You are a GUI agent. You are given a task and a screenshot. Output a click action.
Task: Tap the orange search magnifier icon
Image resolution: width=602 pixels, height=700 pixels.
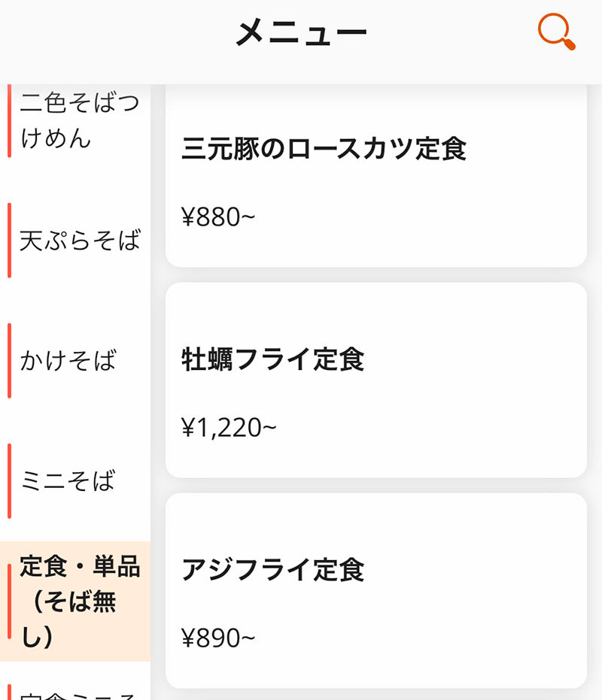557,32
